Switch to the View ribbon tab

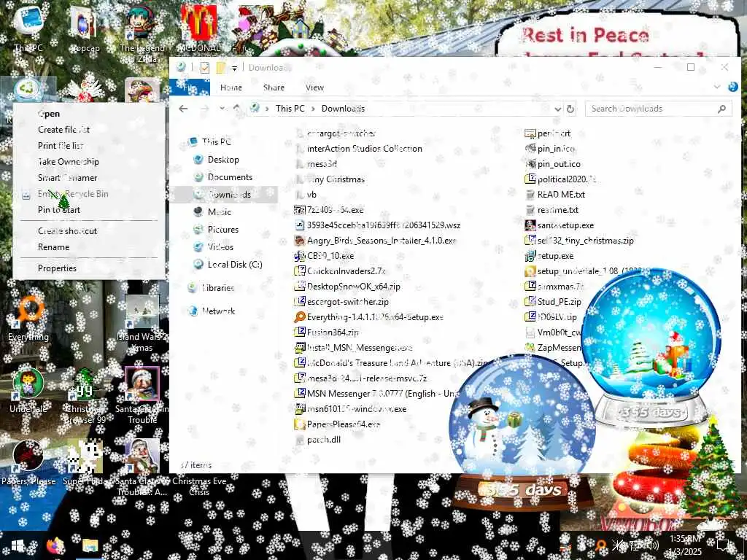(x=314, y=87)
